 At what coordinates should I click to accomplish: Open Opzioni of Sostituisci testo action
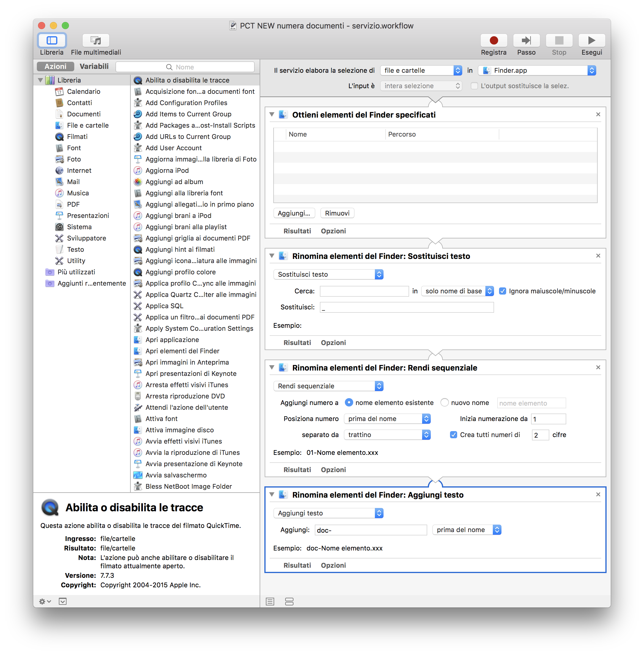click(333, 343)
